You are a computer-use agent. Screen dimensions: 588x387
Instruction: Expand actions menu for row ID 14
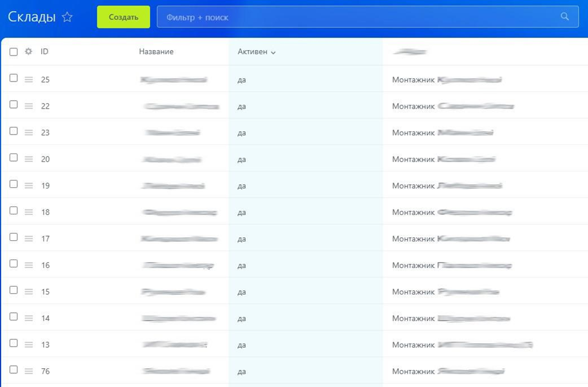pos(28,318)
